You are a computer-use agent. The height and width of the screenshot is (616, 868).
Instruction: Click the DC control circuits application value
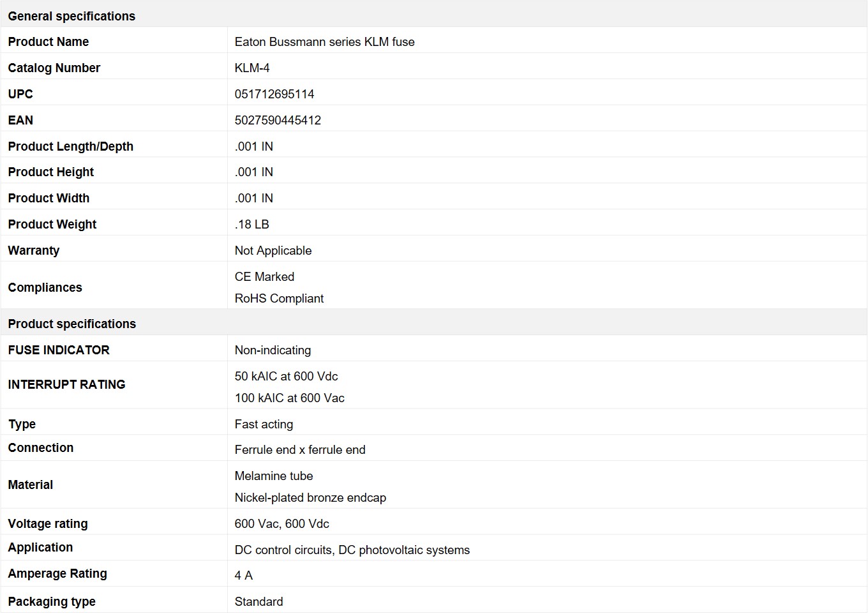coord(352,550)
